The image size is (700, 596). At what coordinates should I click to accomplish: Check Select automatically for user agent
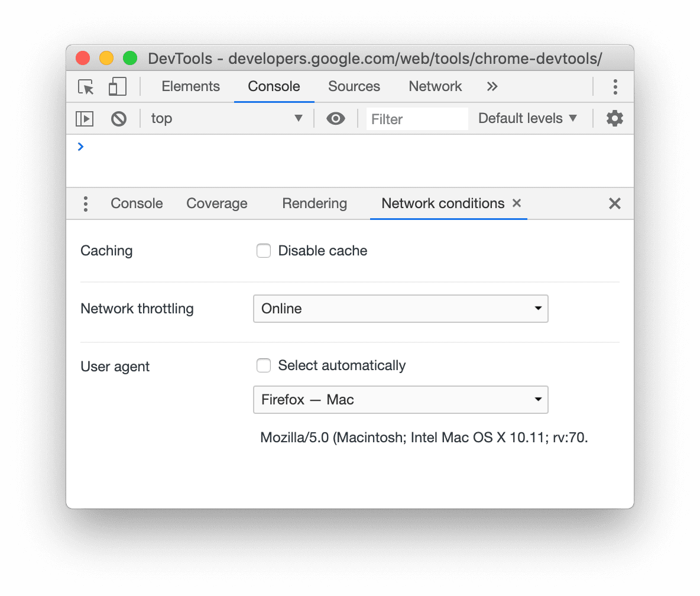pos(264,365)
